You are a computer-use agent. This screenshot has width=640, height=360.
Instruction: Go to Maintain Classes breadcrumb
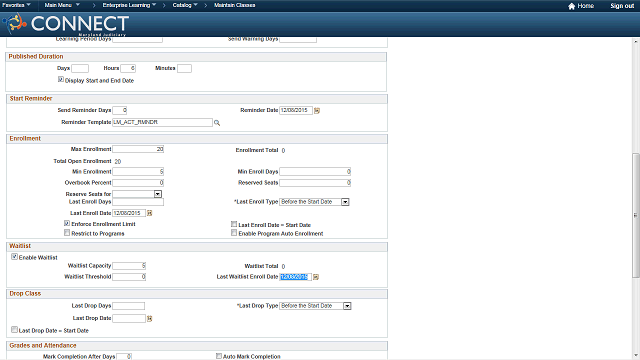coord(235,5)
